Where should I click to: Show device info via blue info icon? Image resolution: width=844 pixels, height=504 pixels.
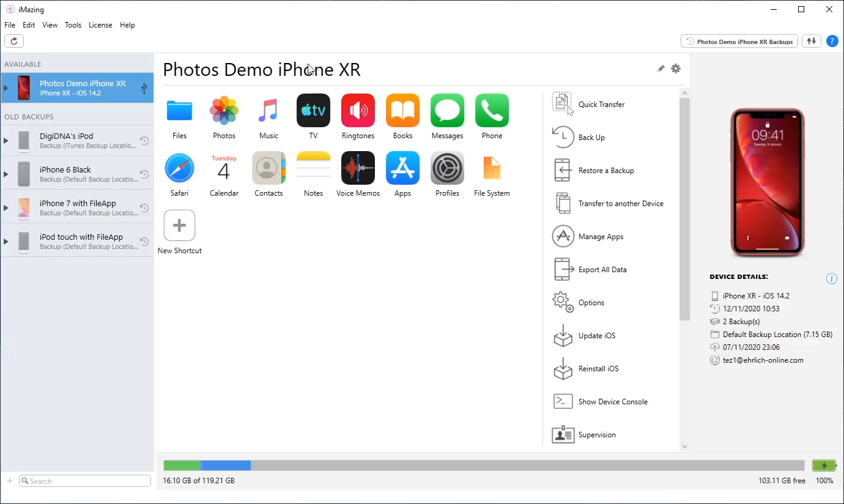[831, 278]
